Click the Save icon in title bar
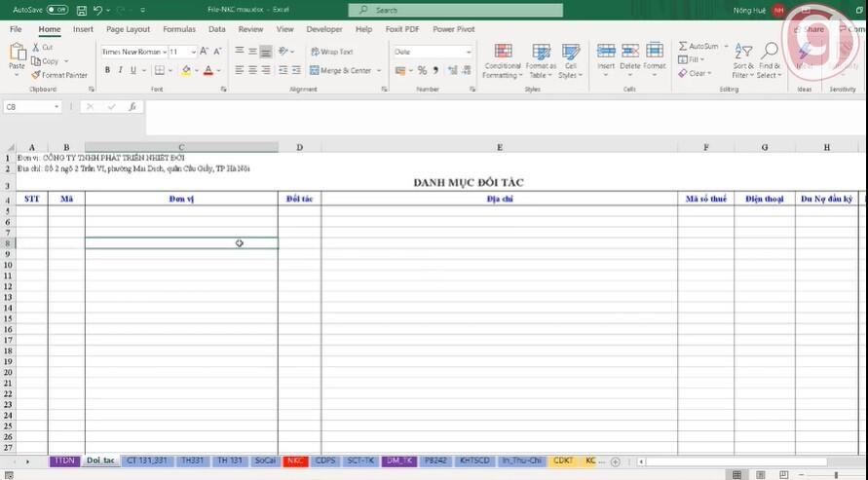Viewport: 868px width, 480px height. pos(82,10)
